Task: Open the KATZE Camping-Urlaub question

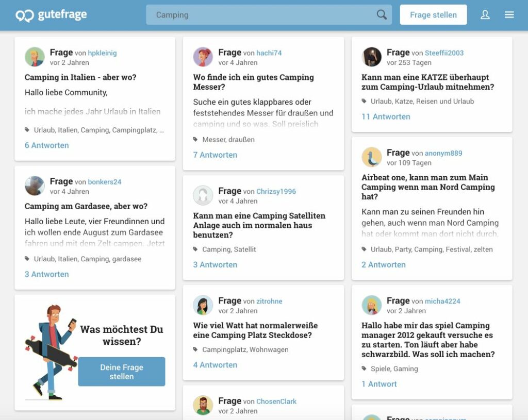Action: pyautogui.click(x=427, y=82)
